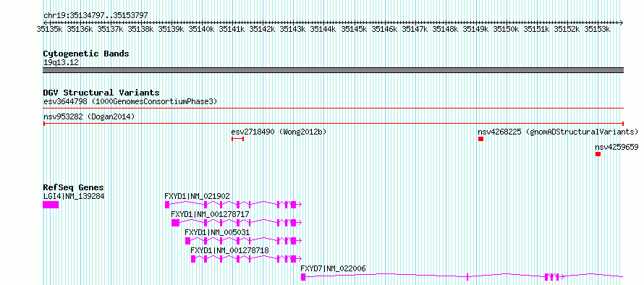Click the gray 19q13.12 cytogenetic band bar

click(333, 70)
